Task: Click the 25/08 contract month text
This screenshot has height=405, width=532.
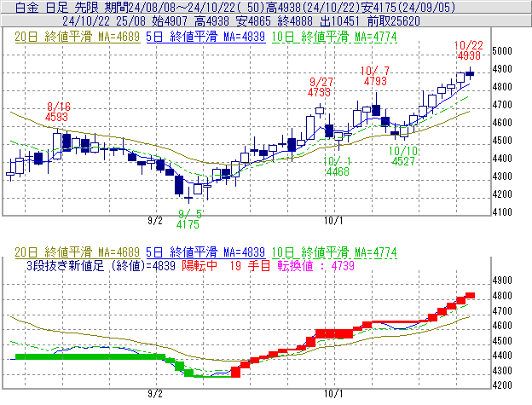Action: pos(130,21)
